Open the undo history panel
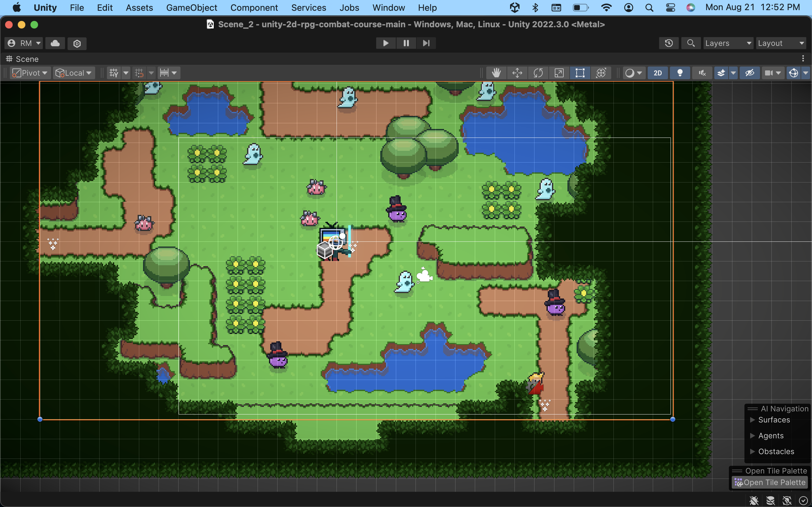This screenshot has width=812, height=507. point(668,43)
